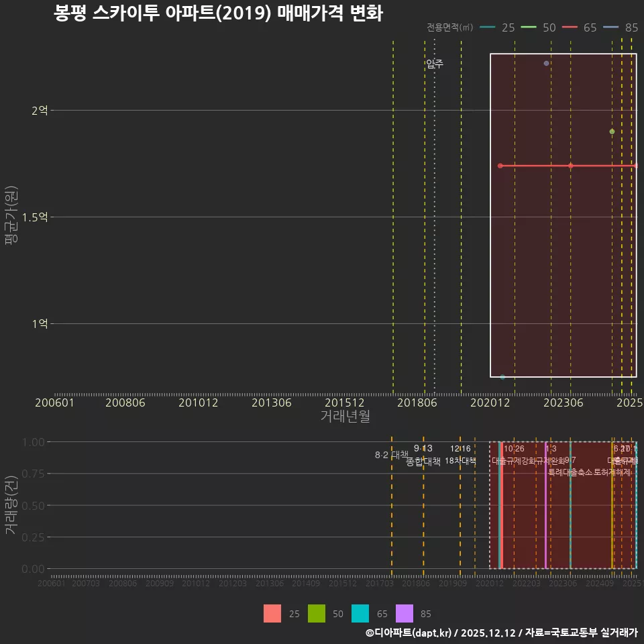Click the 12·16 18차대책 marker

pyautogui.click(x=460, y=510)
